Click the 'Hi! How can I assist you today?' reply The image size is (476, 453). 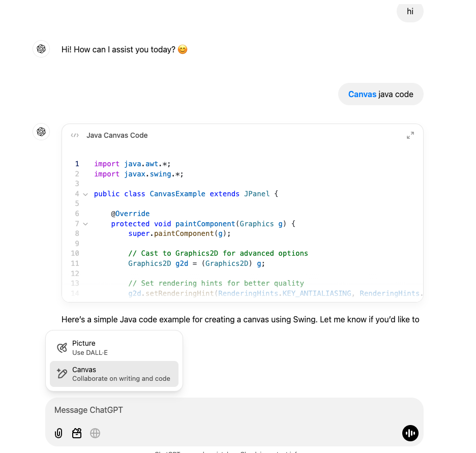tap(125, 49)
